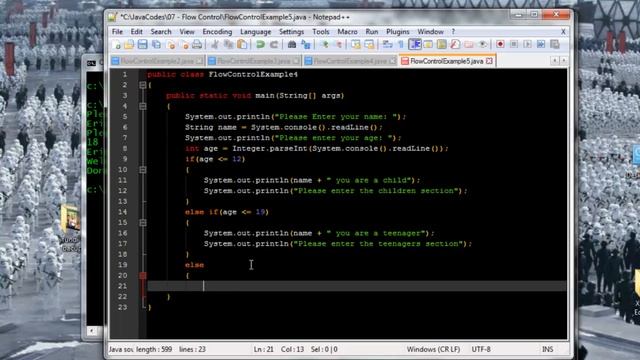Switch to the FlowControlExample2.java tab
This screenshot has height=360, width=640.
tap(157, 61)
